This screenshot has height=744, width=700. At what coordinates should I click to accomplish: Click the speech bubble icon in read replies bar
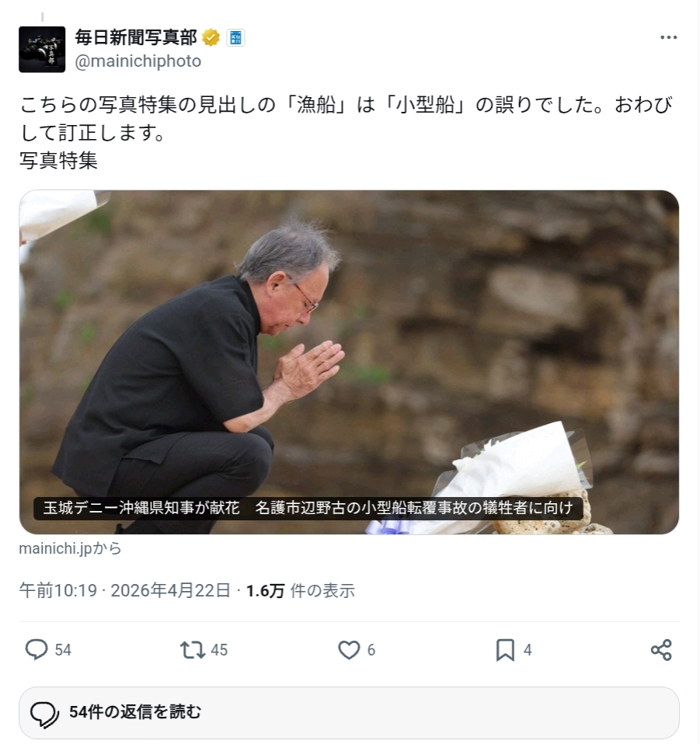(x=44, y=714)
